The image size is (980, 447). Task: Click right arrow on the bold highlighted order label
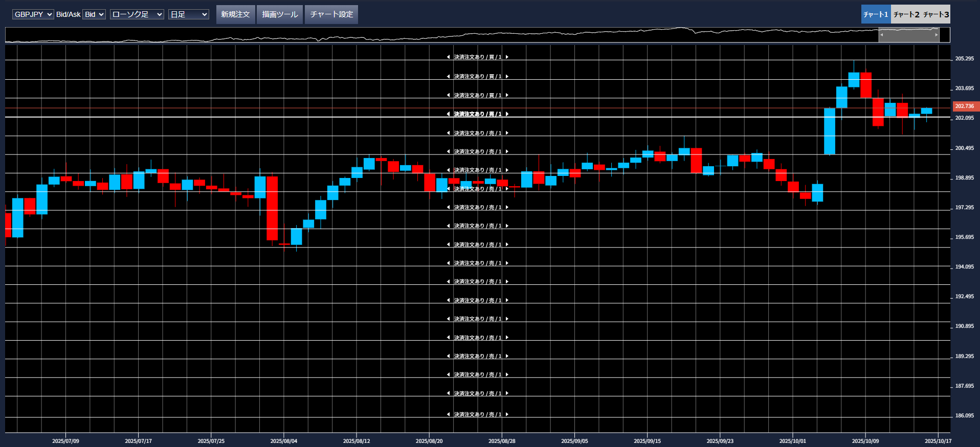(507, 114)
